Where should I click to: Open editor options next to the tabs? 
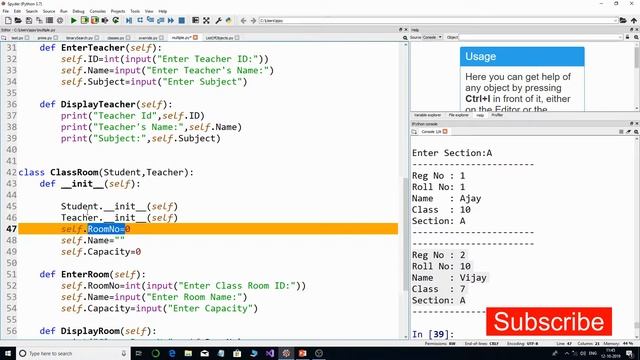(x=405, y=38)
